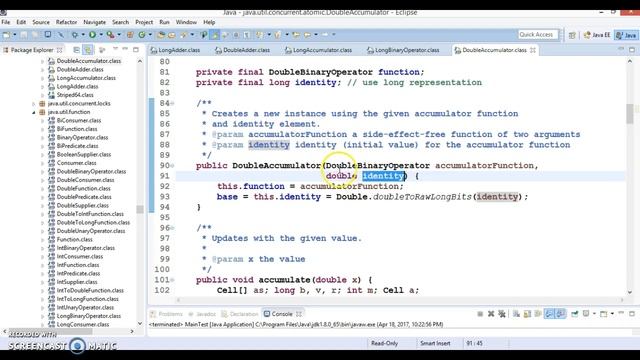Click the New file toolbar icon

[6, 35]
